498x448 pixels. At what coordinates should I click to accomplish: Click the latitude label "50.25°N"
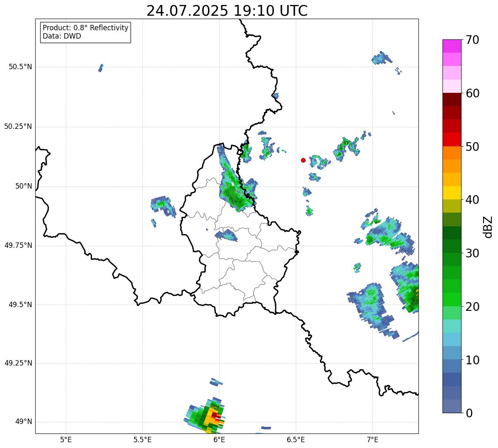pos(18,126)
